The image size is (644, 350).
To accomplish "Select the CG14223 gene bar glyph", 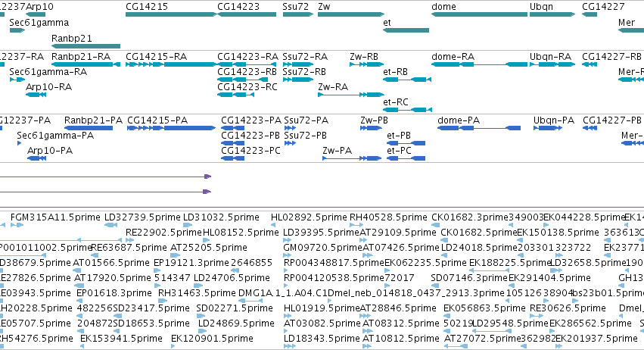I will (247, 14).
